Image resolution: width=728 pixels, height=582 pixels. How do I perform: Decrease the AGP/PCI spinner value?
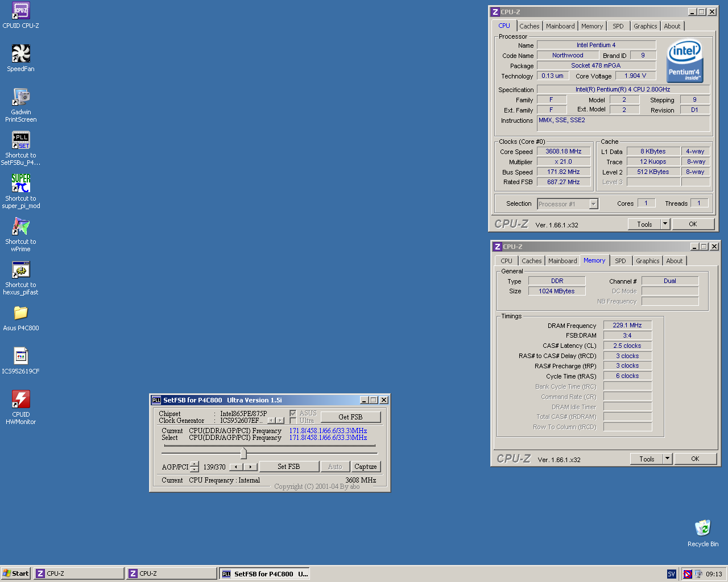click(x=195, y=469)
